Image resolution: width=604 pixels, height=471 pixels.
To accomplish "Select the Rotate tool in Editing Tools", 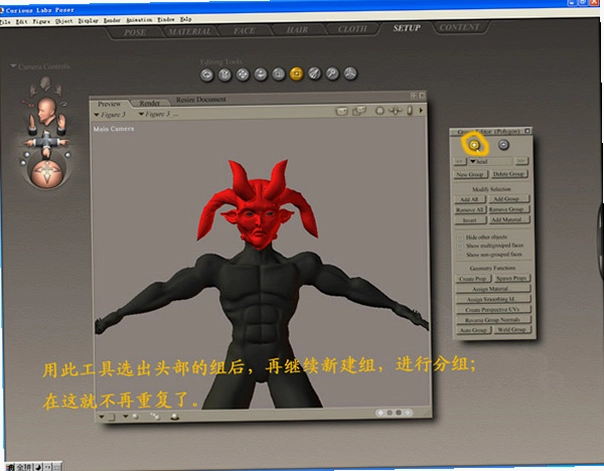I will 207,75.
